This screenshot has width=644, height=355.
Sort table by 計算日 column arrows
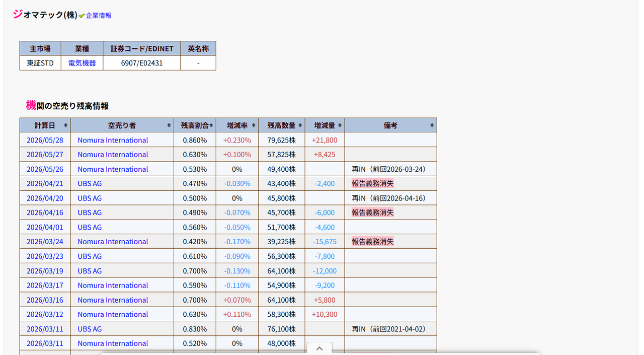pyautogui.click(x=65, y=125)
